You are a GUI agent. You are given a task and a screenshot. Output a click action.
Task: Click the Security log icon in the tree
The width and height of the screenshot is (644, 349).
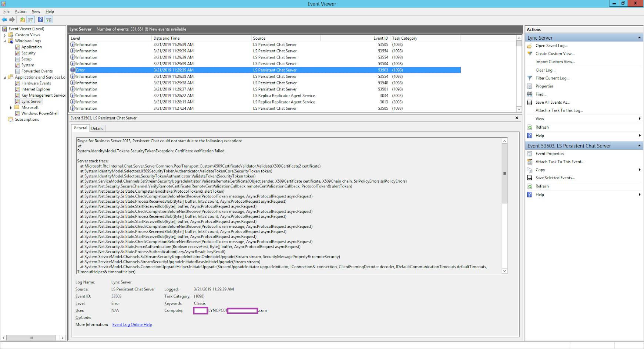(x=17, y=53)
